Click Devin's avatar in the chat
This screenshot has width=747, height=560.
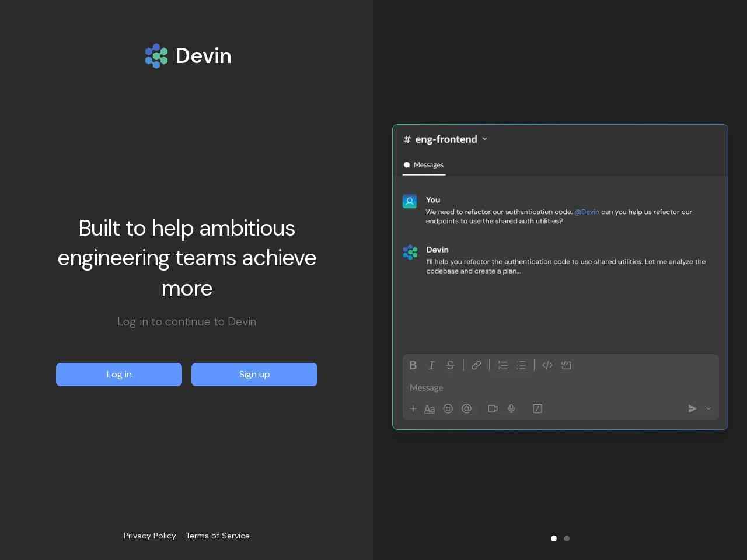coord(410,252)
